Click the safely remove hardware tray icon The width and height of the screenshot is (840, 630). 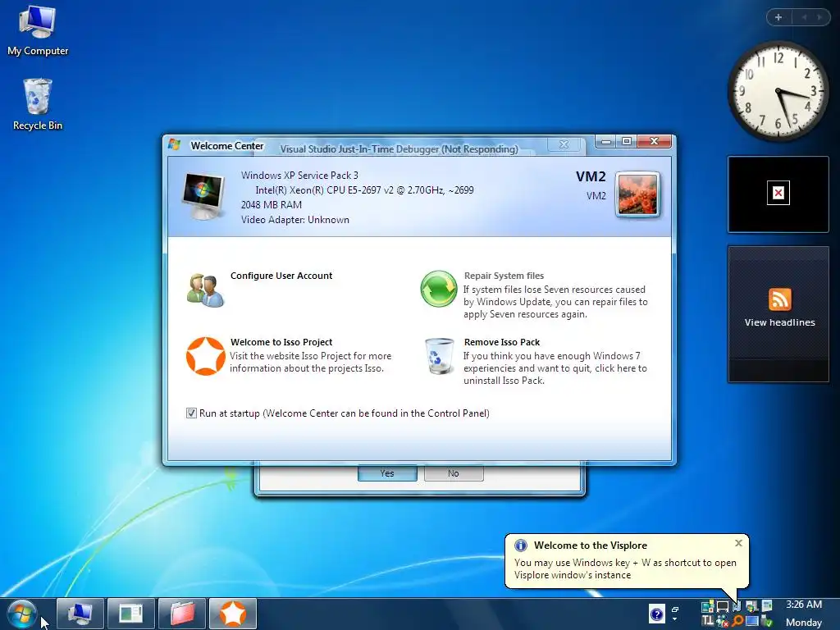tap(767, 620)
